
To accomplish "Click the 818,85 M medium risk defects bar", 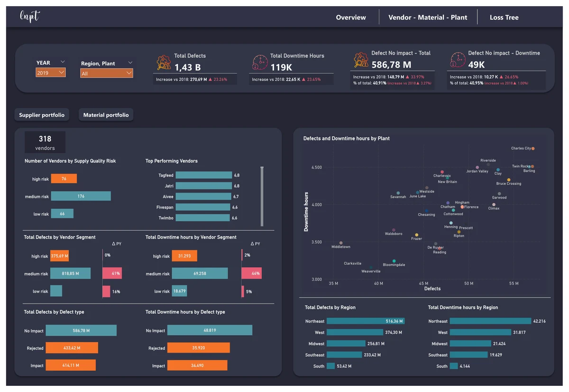I will 70,273.
